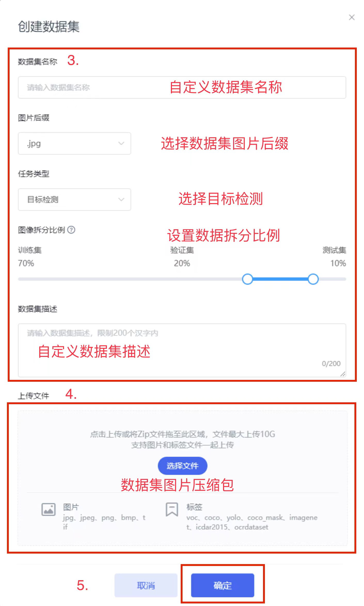Confirm with the 确定 button
Viewport: 364px width, 606px height.
coord(223,585)
